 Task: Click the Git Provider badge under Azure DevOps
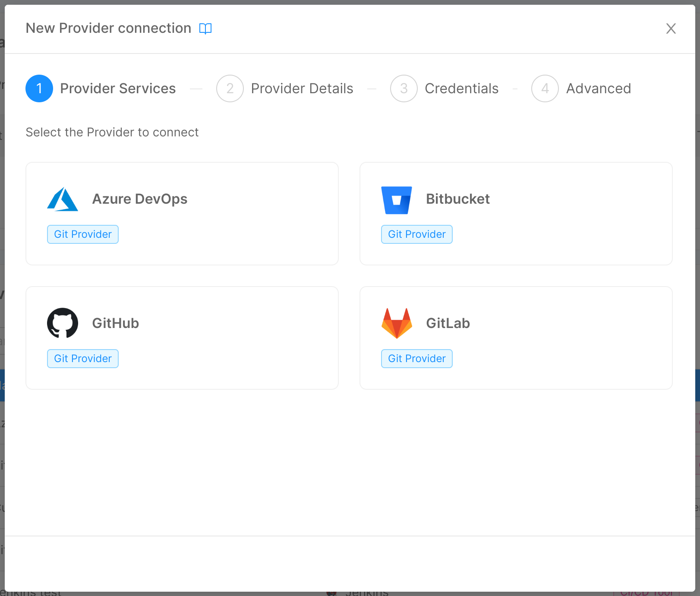82,234
